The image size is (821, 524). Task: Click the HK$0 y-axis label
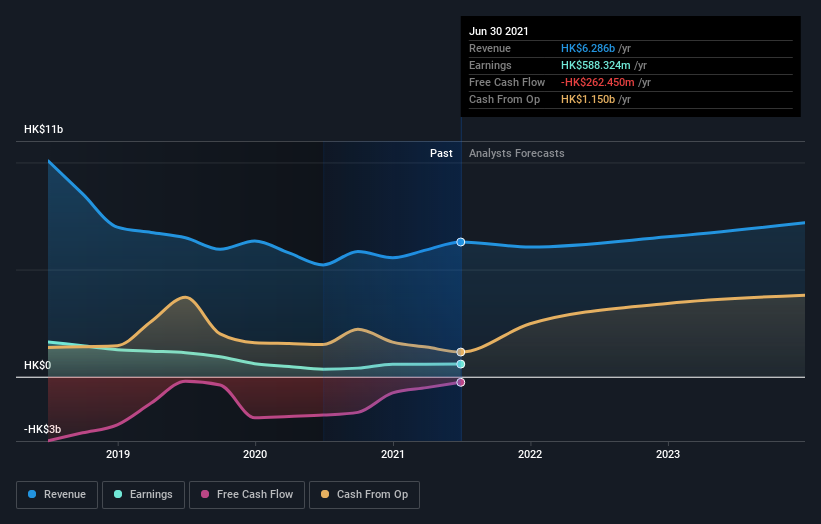coord(38,365)
